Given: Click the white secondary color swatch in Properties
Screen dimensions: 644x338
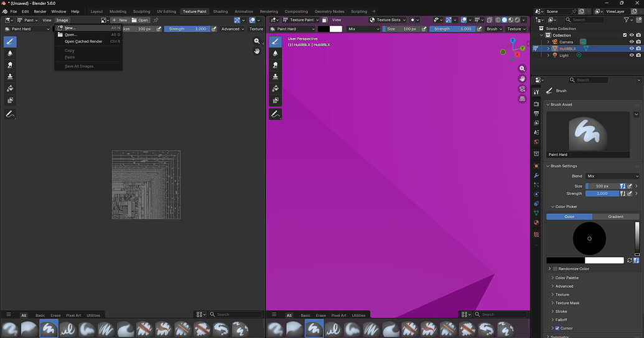Looking at the screenshot, I should [604, 260].
